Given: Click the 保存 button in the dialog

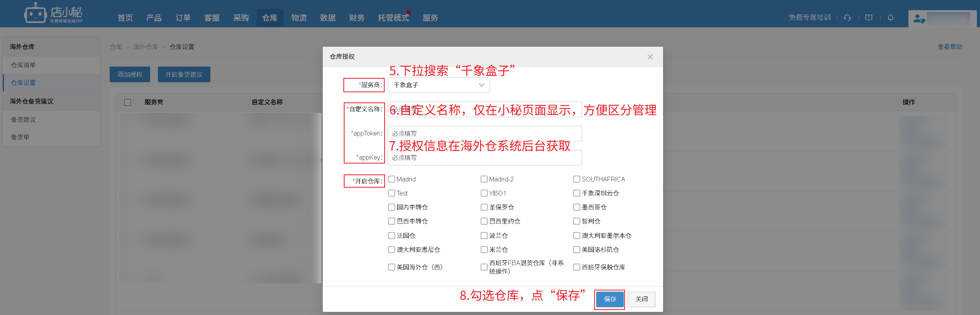Looking at the screenshot, I should [610, 299].
